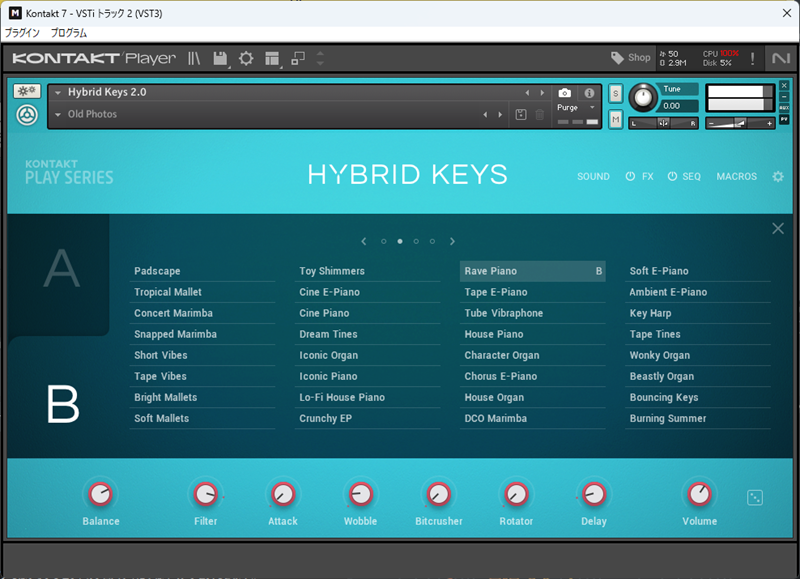Choose the Rave Piano preset
The width and height of the screenshot is (800, 579).
coord(533,271)
